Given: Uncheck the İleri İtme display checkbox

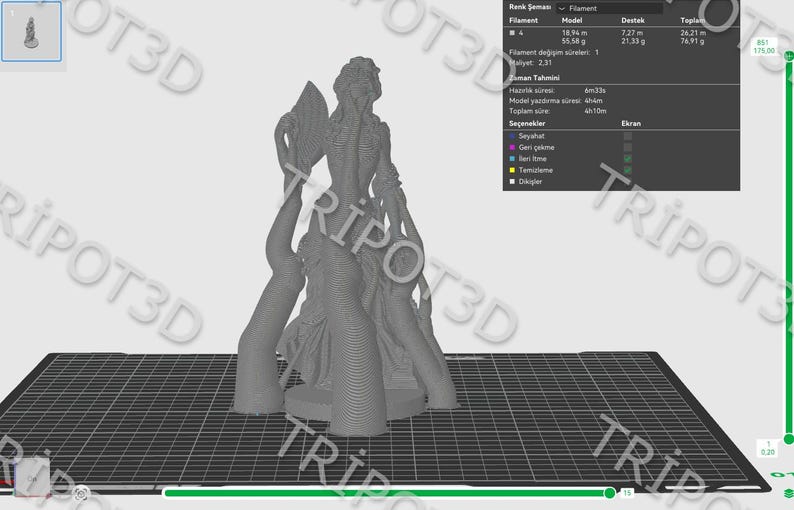Looking at the screenshot, I should pyautogui.click(x=628, y=159).
